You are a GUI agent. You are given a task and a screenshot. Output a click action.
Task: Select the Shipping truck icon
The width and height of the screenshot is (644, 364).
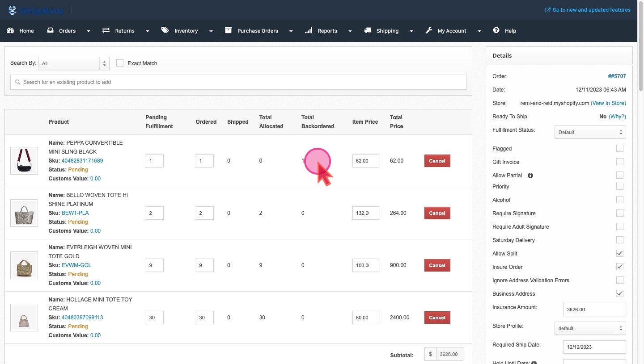[x=368, y=30]
